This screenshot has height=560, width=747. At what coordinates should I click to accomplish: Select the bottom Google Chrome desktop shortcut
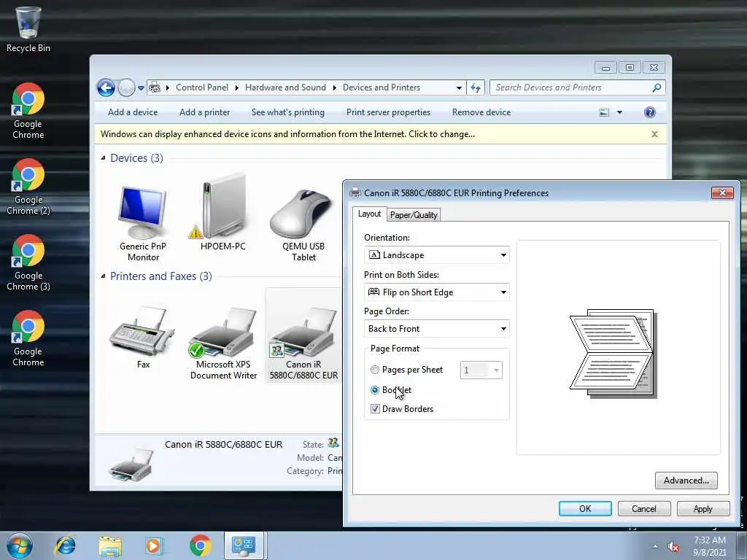28,338
